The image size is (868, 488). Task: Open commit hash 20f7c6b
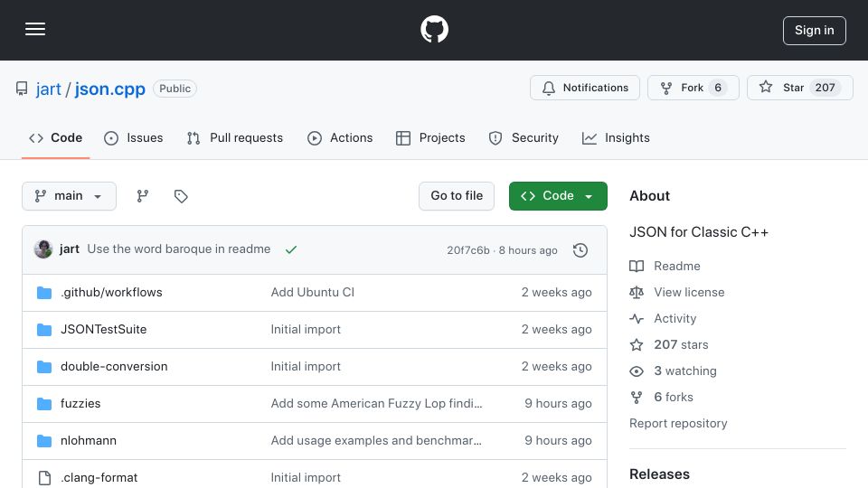pyautogui.click(x=468, y=250)
